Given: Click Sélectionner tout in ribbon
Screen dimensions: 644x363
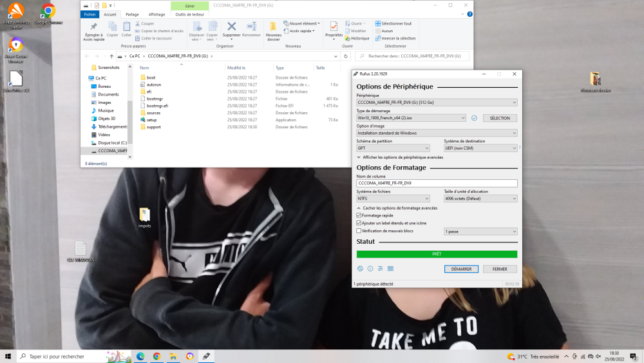Looking at the screenshot, I should click(393, 23).
